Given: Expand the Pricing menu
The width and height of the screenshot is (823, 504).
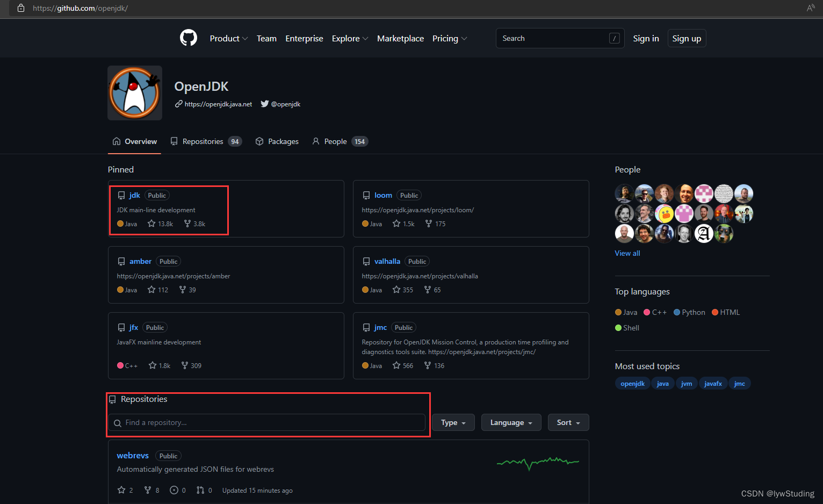Looking at the screenshot, I should (x=450, y=38).
